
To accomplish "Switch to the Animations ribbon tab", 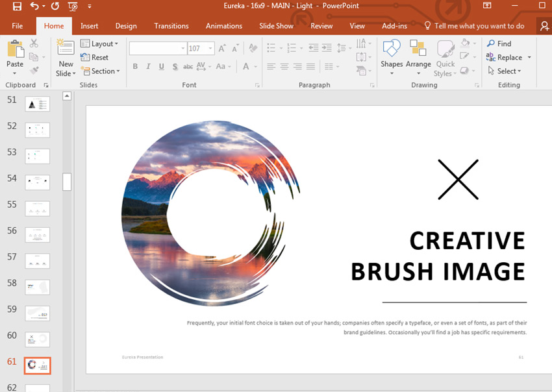I will [x=223, y=26].
